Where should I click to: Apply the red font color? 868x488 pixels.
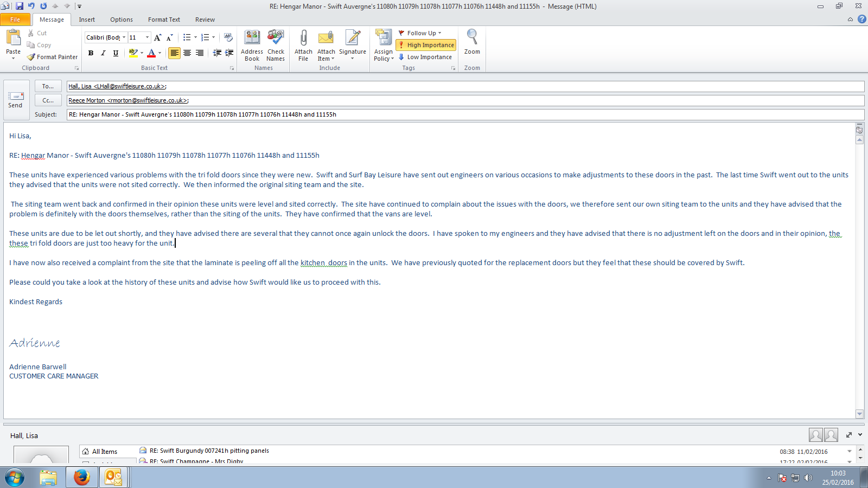(x=151, y=53)
